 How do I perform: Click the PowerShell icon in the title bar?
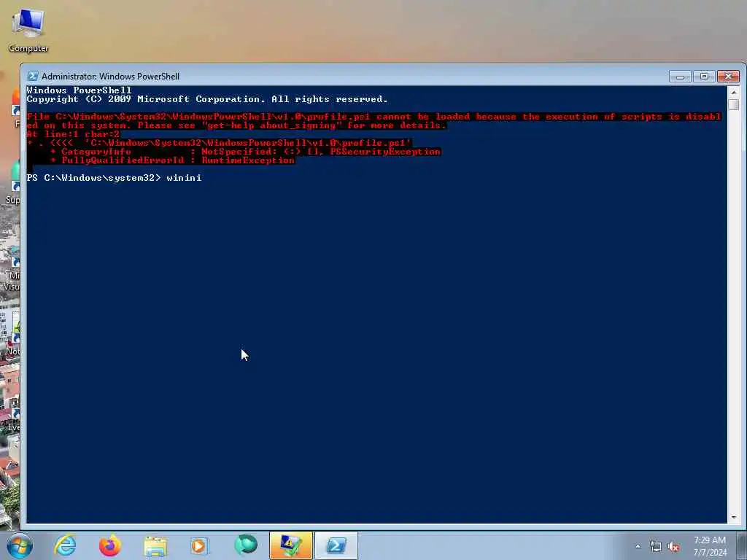click(32, 76)
